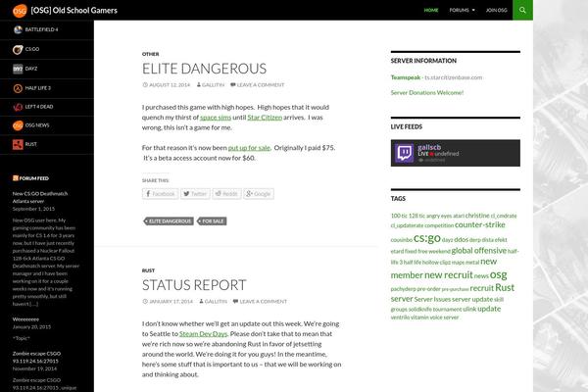Open the Status Report post title
Viewport: 588px width, 392px height.
(x=194, y=285)
